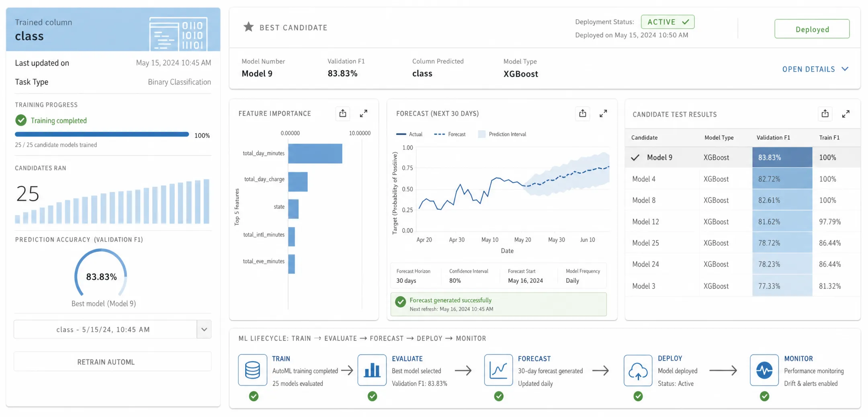Click the Evaluate bar-chart icon

(x=372, y=370)
